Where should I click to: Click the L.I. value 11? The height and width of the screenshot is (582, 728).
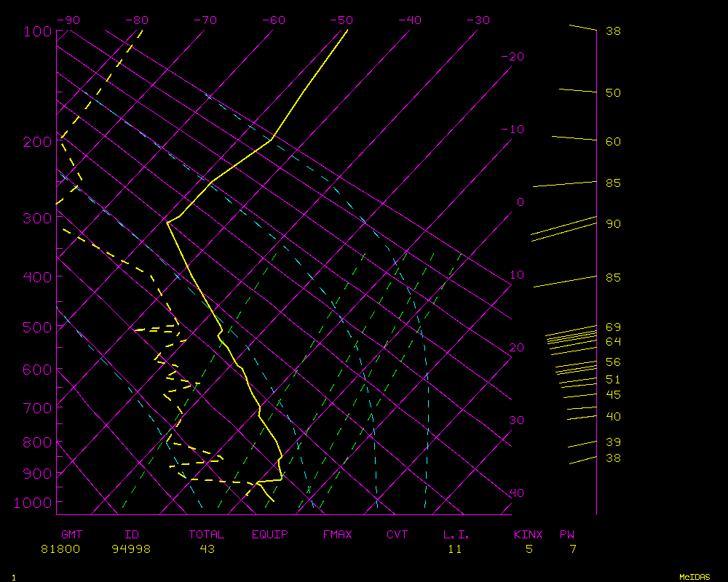455,549
